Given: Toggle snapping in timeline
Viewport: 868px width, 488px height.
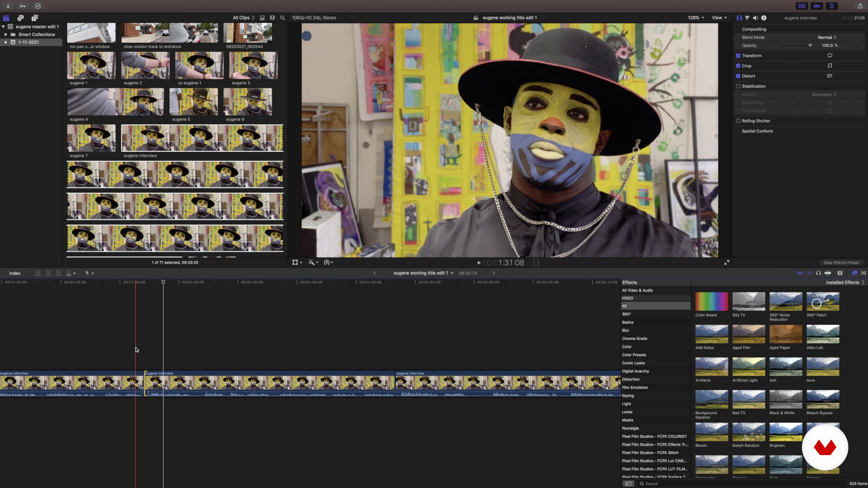Looking at the screenshot, I should point(828,273).
